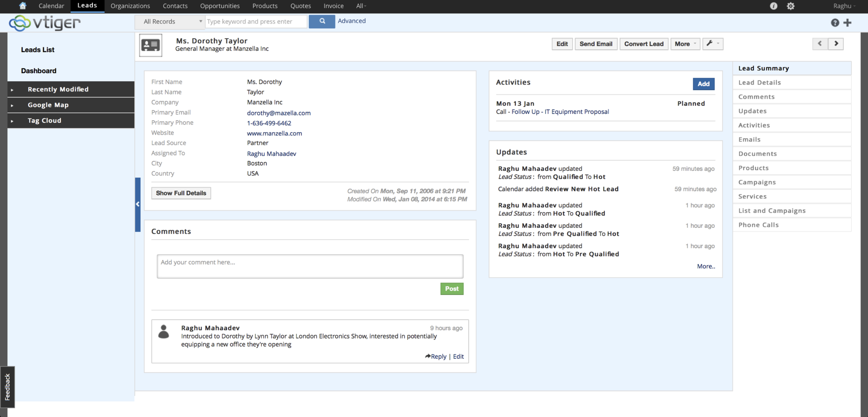
Task: Switch to the Lead Details tab
Action: [x=760, y=83]
